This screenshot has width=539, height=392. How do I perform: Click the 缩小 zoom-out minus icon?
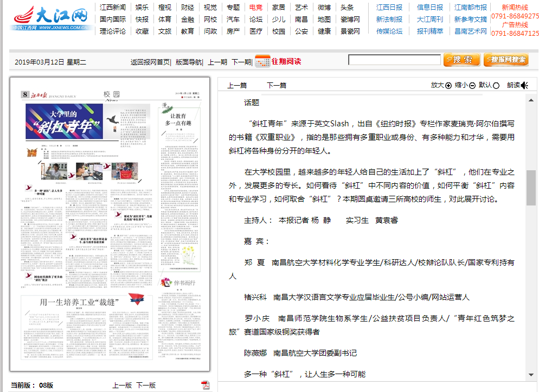(472, 86)
